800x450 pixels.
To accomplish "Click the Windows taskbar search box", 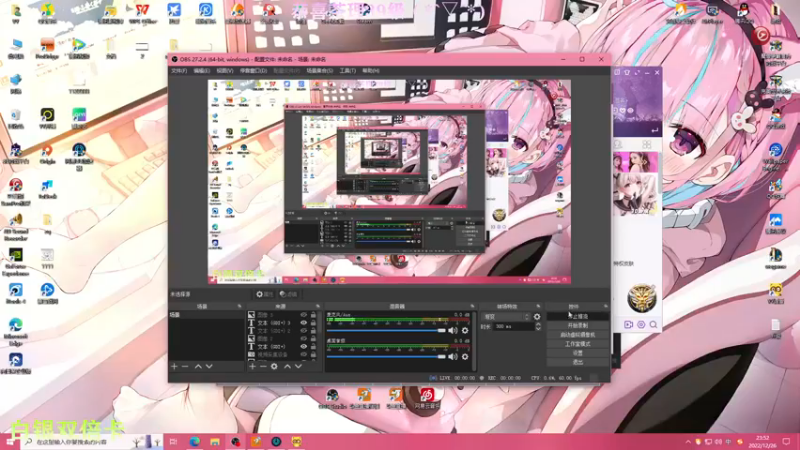I will pos(91,441).
